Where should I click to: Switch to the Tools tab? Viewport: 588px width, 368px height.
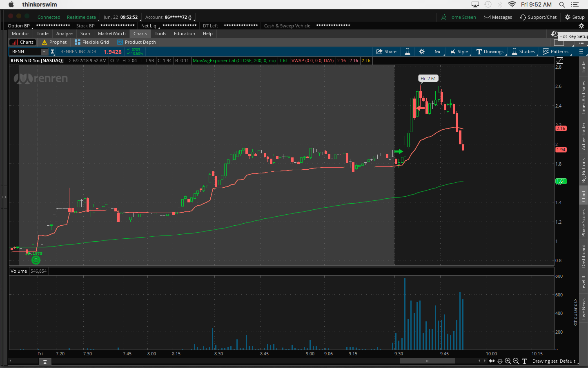[x=160, y=34]
